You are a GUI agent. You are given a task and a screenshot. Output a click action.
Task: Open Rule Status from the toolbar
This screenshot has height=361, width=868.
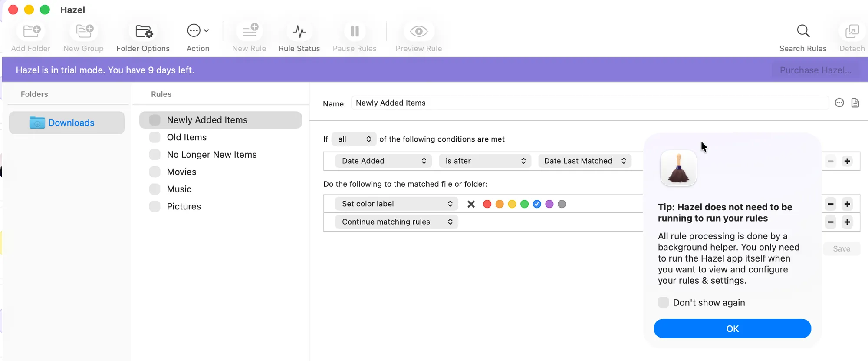(299, 31)
